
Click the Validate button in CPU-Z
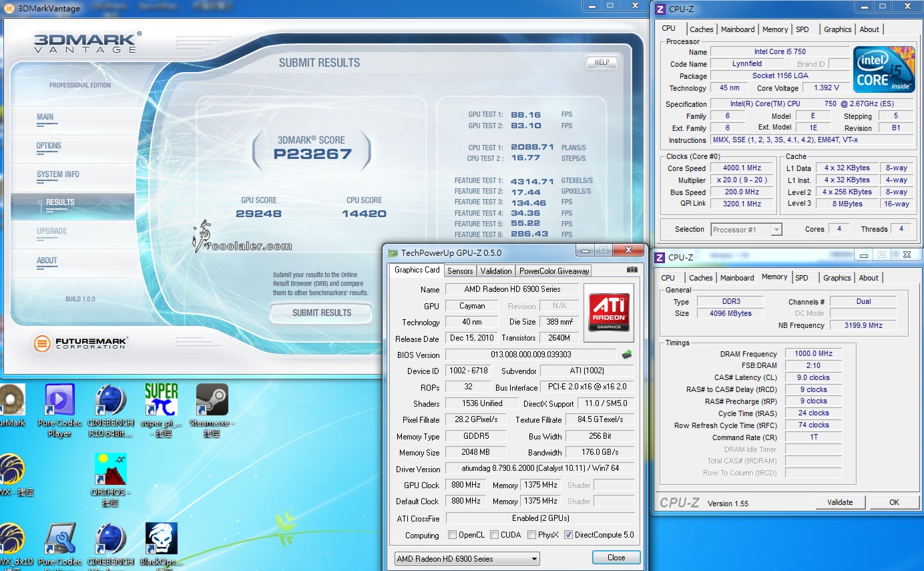[840, 502]
